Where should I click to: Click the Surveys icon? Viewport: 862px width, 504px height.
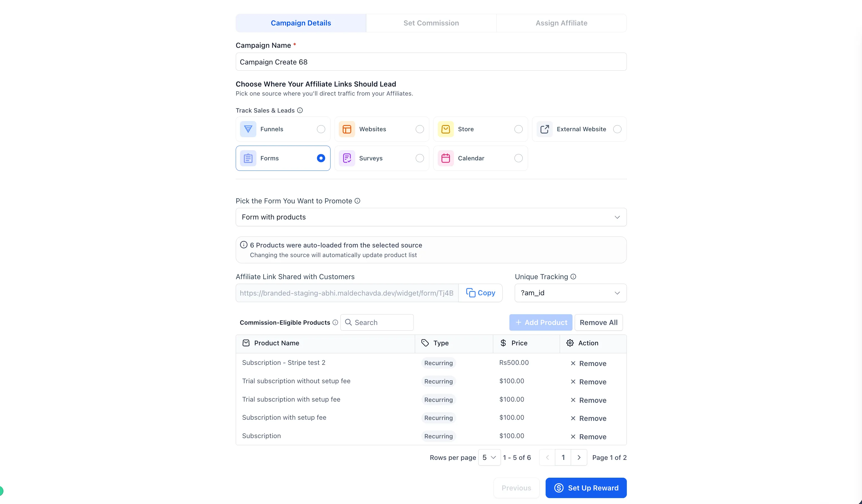347,158
